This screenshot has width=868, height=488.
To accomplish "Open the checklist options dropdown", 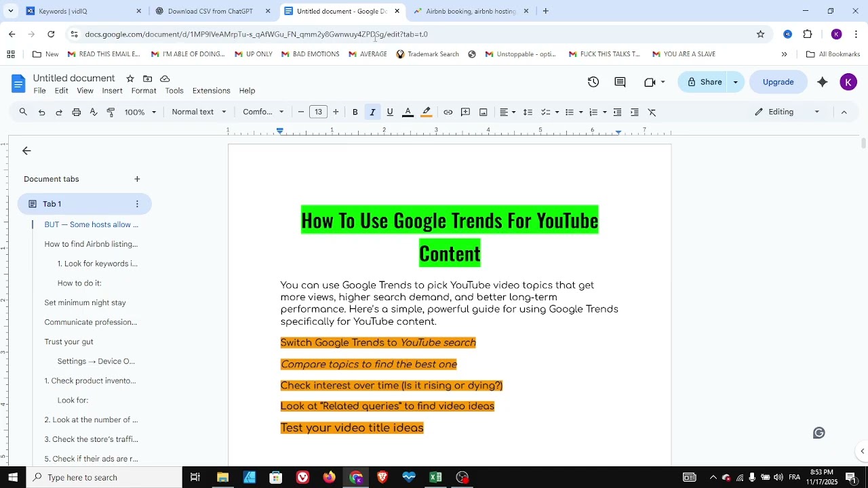I will pyautogui.click(x=550, y=112).
